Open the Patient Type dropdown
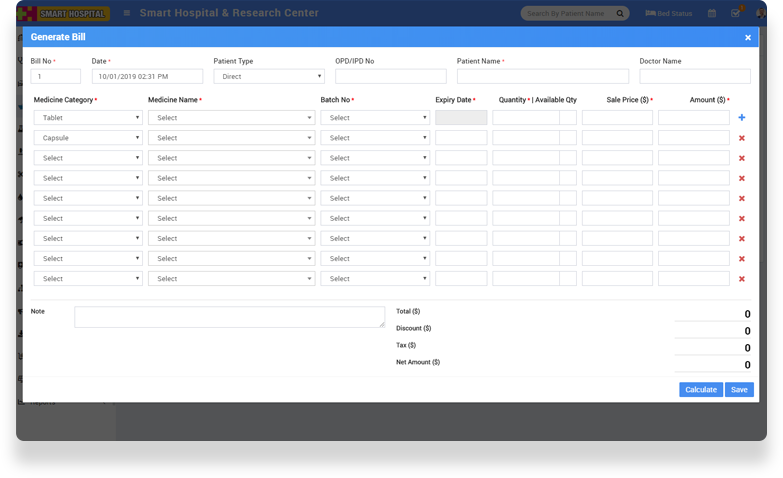 (x=268, y=76)
